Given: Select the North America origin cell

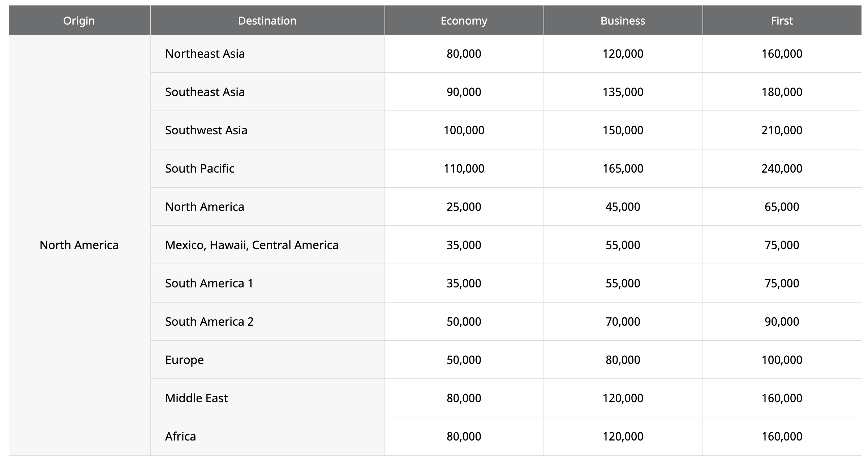Looking at the screenshot, I should point(79,245).
